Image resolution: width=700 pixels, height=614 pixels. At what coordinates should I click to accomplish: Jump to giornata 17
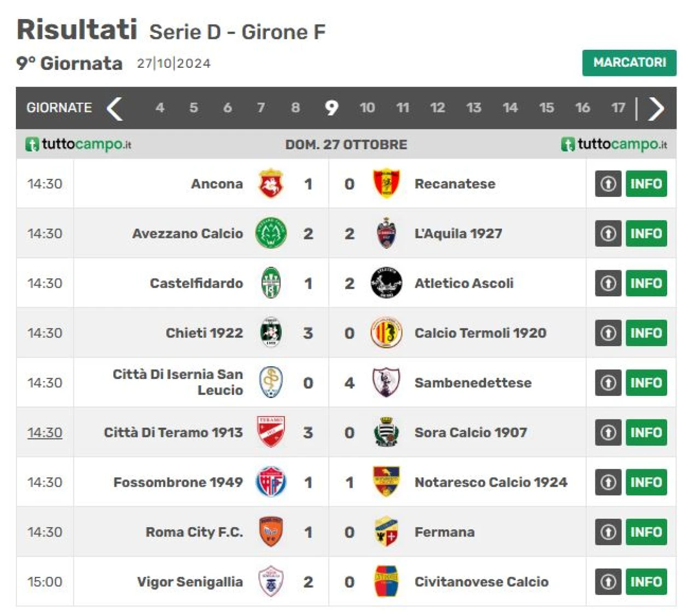point(618,108)
